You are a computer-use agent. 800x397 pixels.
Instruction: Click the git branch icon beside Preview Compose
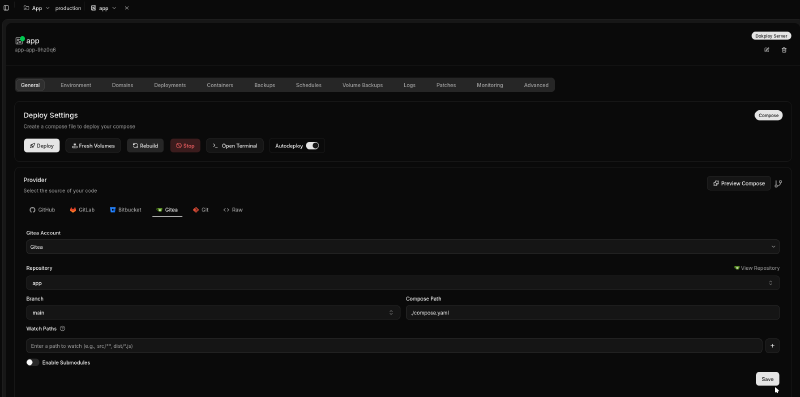pos(778,184)
